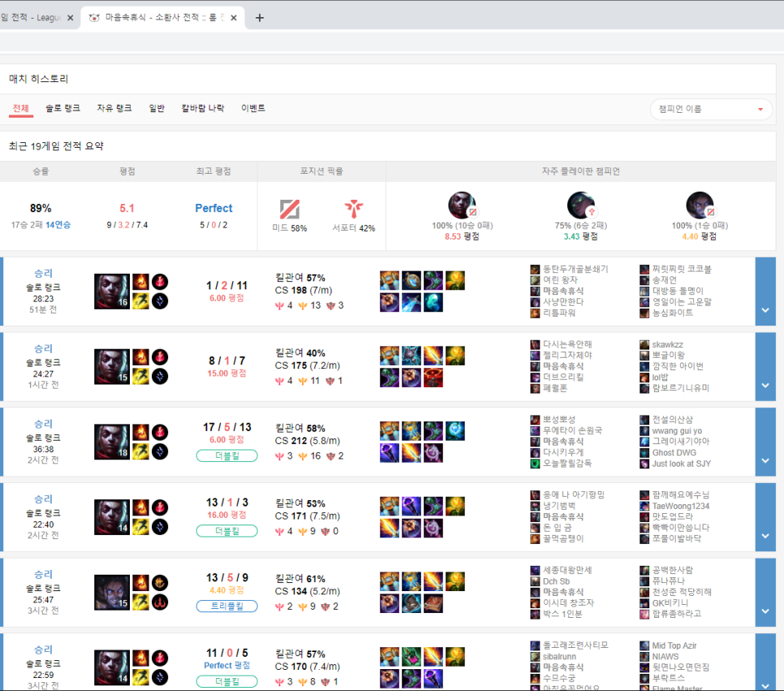This screenshot has height=691, width=784.
Task: Click blue orb trinket in 36:38 match
Action: click(x=455, y=431)
